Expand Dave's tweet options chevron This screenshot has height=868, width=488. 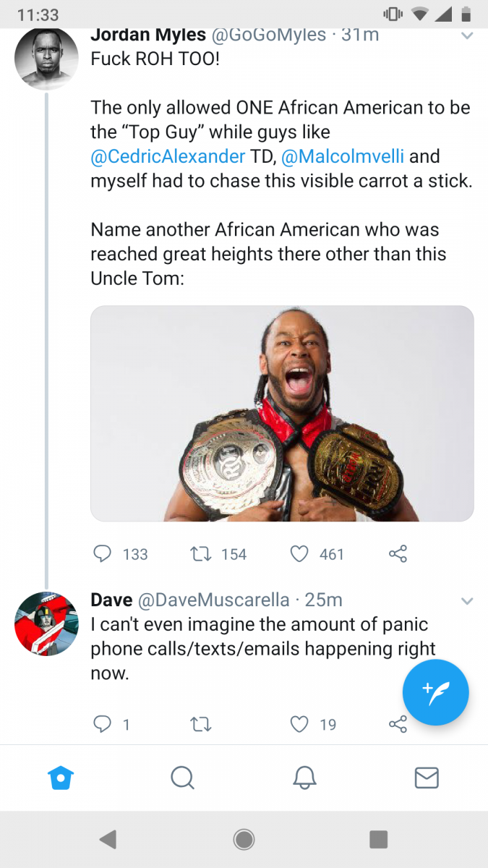[x=467, y=601]
